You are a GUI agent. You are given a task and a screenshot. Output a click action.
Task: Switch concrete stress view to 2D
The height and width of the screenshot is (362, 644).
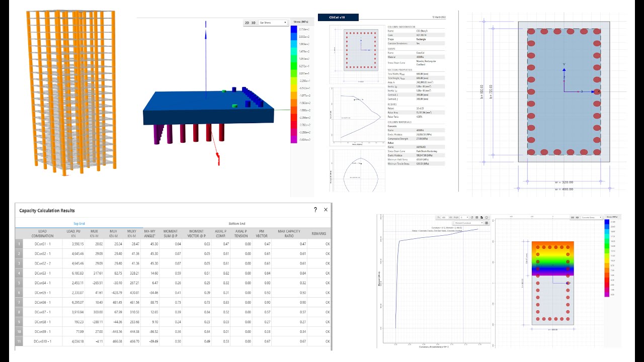coord(572,218)
